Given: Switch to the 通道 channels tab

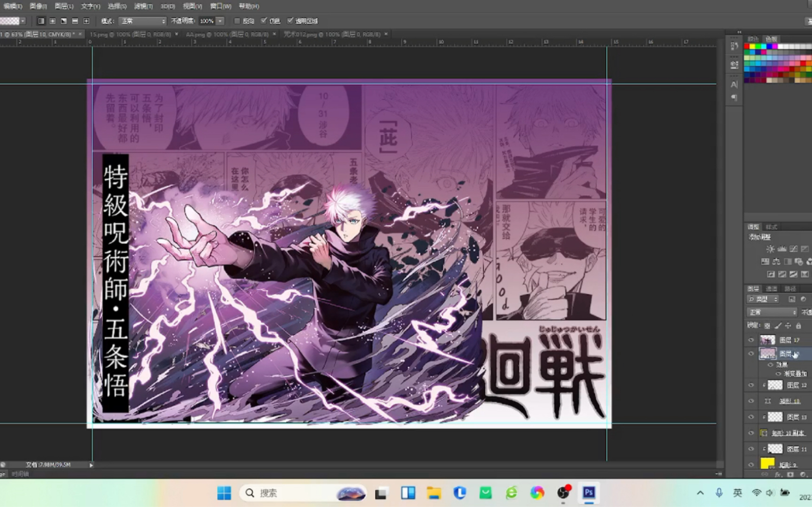Looking at the screenshot, I should pos(771,289).
